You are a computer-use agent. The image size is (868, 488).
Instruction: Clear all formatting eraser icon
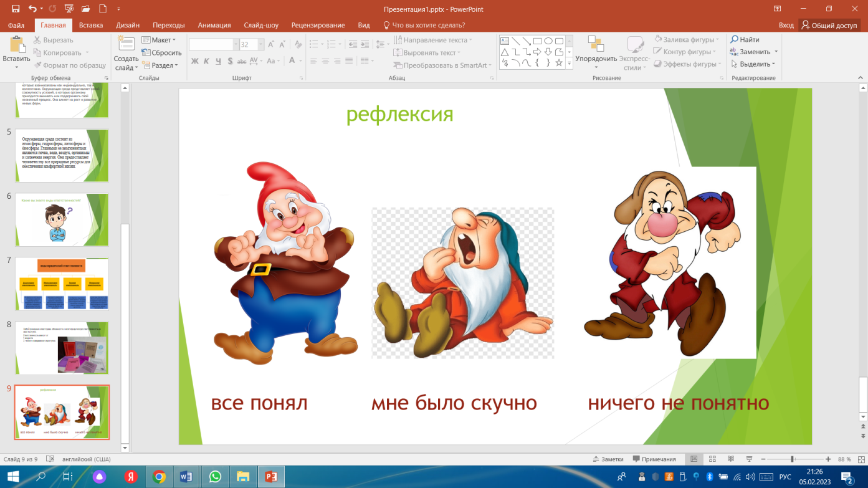coord(298,45)
